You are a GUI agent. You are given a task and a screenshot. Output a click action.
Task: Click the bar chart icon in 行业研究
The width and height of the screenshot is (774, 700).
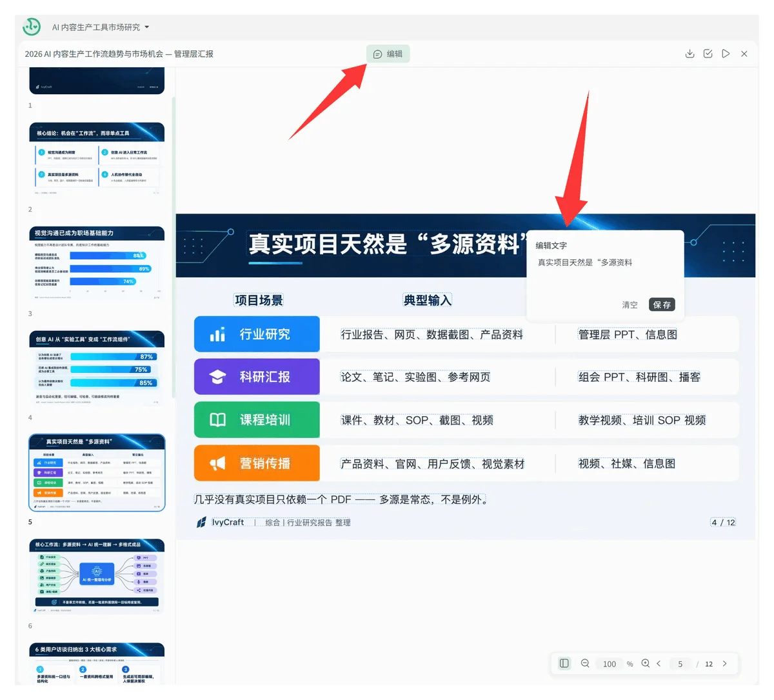217,334
